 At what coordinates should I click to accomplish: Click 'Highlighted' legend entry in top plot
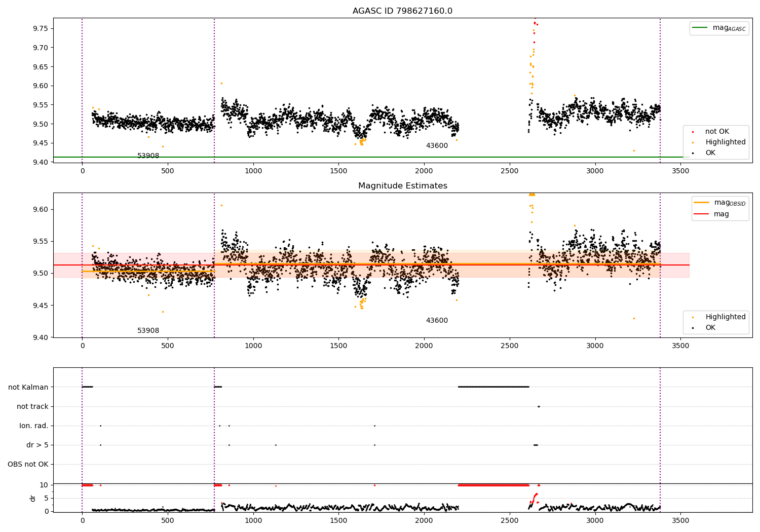click(726, 142)
